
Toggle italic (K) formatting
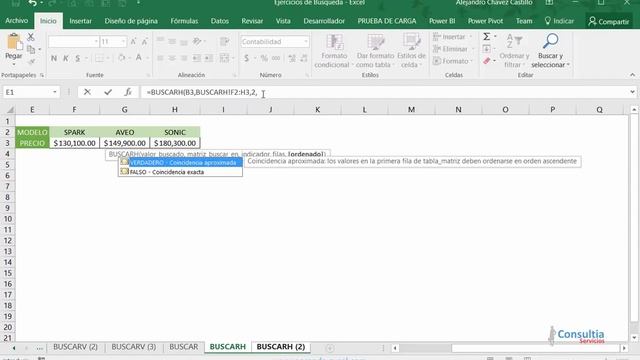click(66, 58)
